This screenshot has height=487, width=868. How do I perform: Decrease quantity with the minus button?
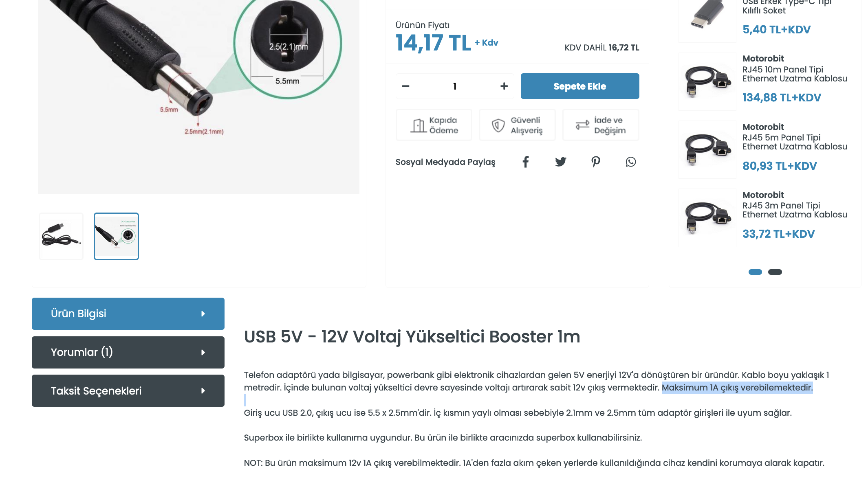coord(405,86)
